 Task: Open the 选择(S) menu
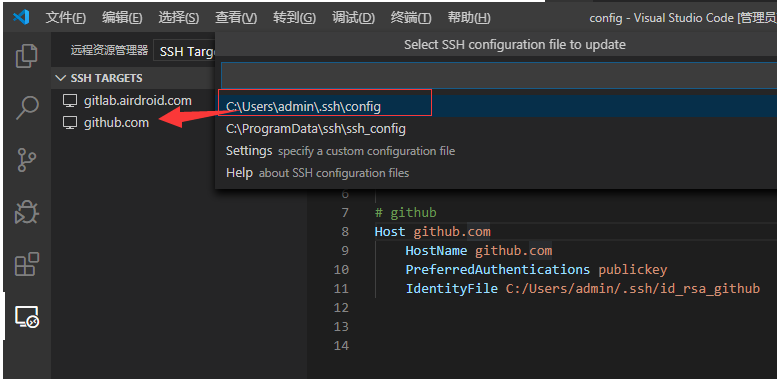178,18
